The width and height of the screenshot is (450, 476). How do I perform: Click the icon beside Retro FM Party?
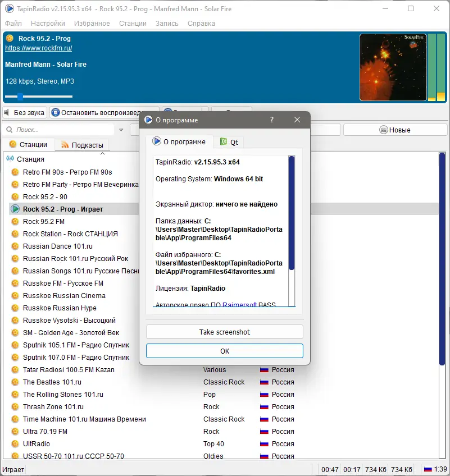(15, 184)
